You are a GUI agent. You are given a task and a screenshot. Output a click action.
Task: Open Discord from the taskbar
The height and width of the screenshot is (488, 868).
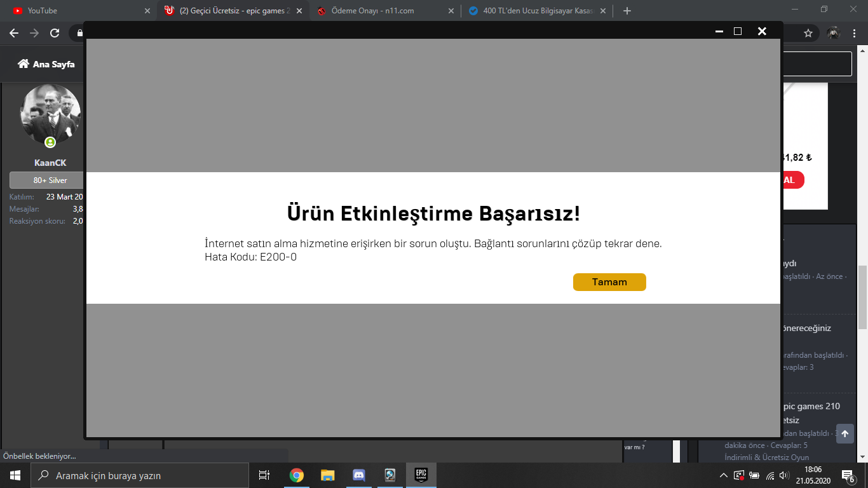(x=358, y=475)
